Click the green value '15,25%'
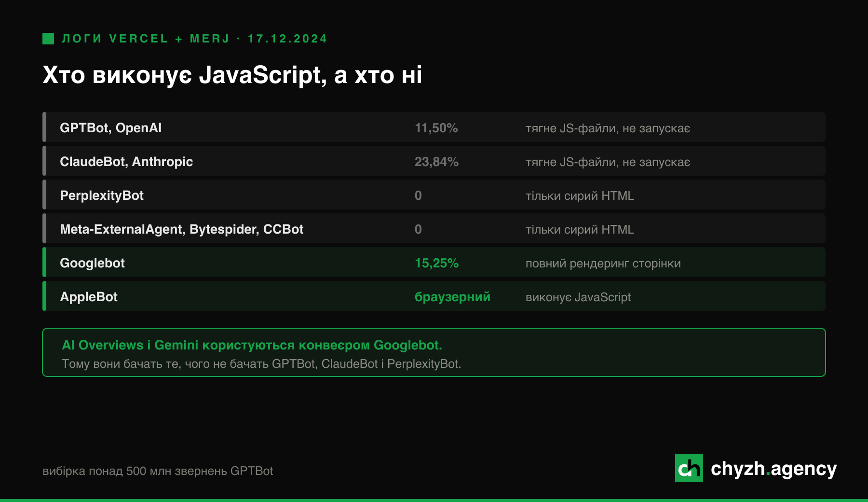Image resolution: width=868 pixels, height=502 pixels. coord(436,263)
